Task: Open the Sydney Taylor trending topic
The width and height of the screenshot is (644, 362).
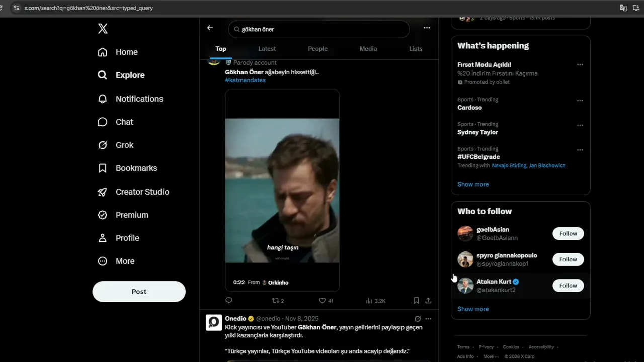Action: coord(478,132)
